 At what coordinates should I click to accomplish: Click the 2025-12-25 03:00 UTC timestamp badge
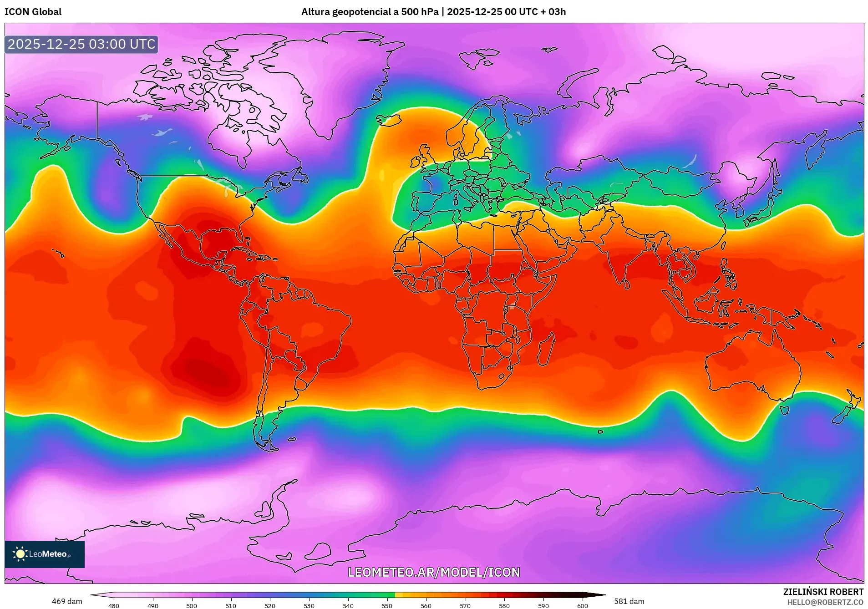pos(81,44)
